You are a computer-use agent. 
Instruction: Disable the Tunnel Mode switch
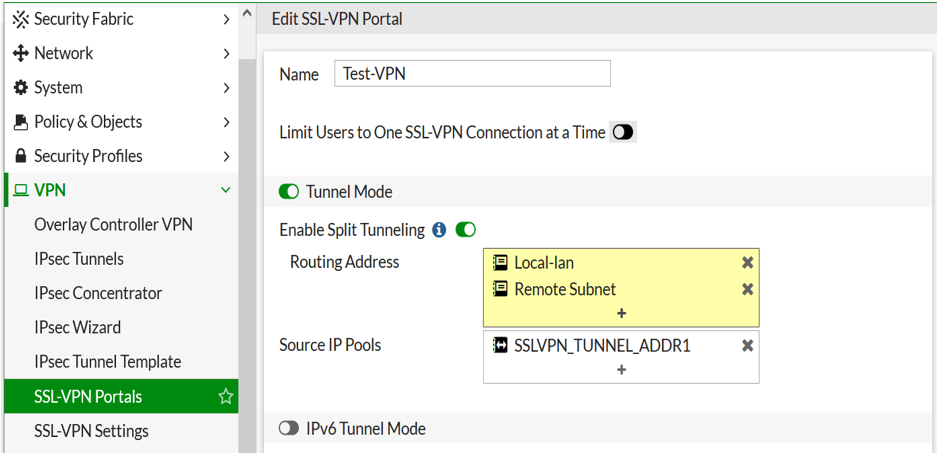point(289,192)
